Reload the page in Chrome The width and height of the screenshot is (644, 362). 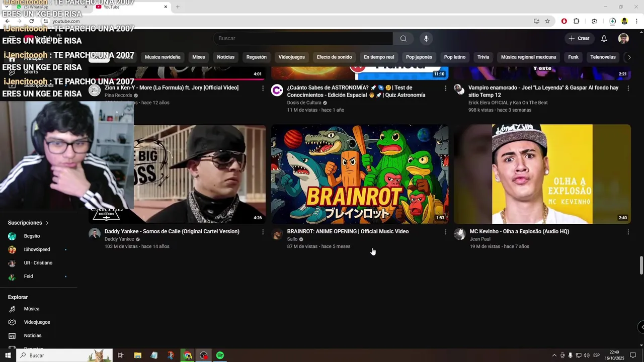pyautogui.click(x=31, y=21)
